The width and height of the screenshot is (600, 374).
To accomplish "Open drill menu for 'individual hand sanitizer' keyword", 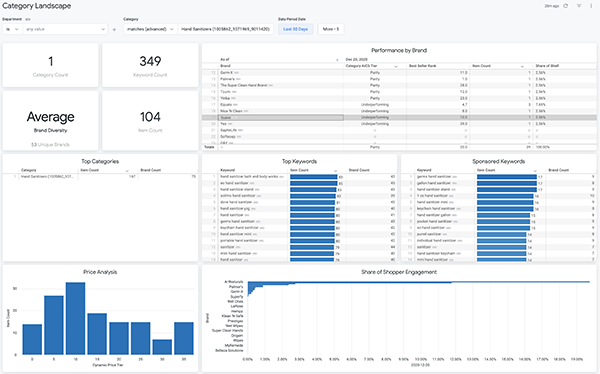I will [x=460, y=241].
